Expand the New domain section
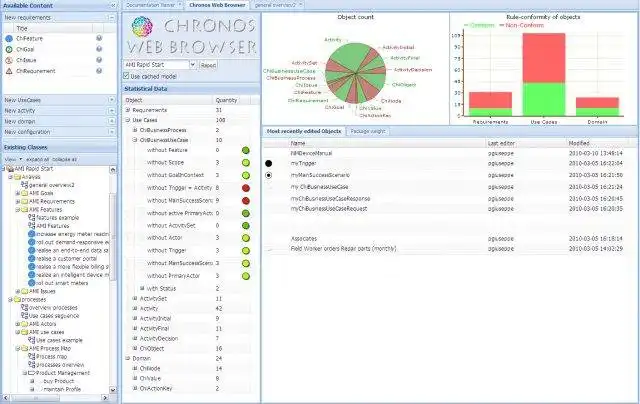The image size is (640, 404). 111,121
